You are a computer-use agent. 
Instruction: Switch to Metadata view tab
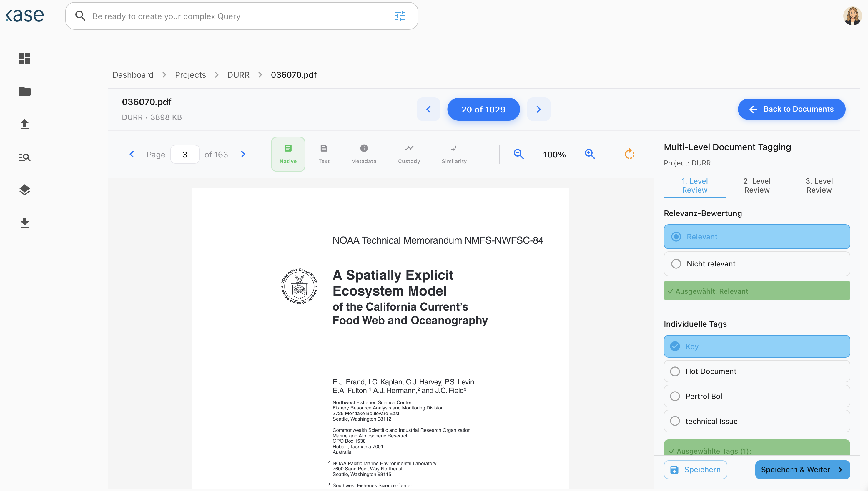point(364,154)
